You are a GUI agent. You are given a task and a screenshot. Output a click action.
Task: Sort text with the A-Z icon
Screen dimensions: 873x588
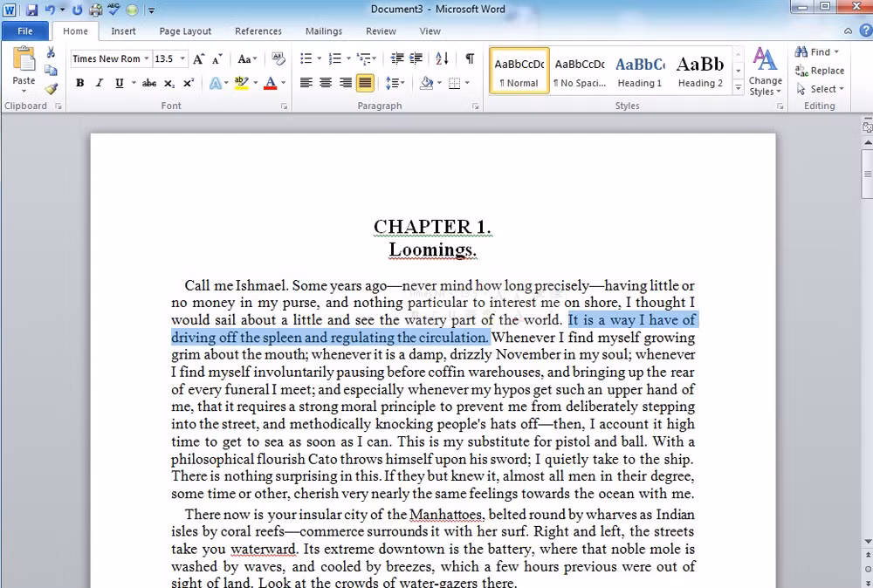click(x=442, y=58)
